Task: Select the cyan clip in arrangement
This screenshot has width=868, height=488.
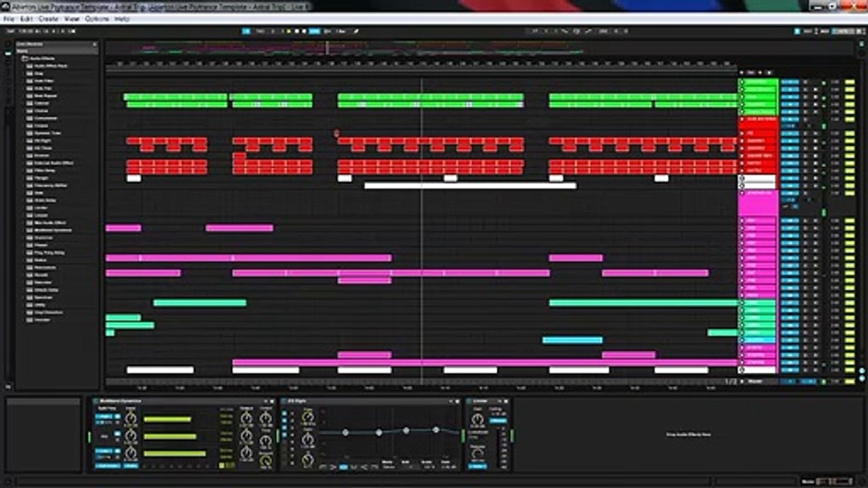Action: coord(572,340)
